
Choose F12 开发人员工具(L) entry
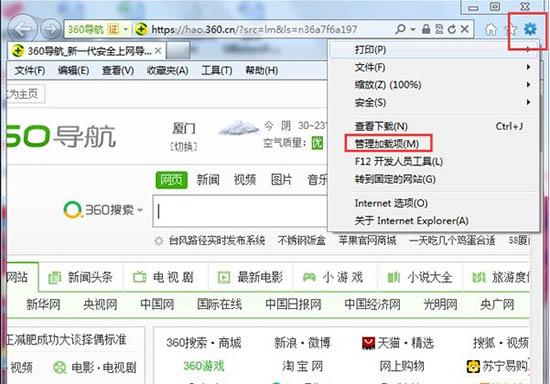pos(434,161)
